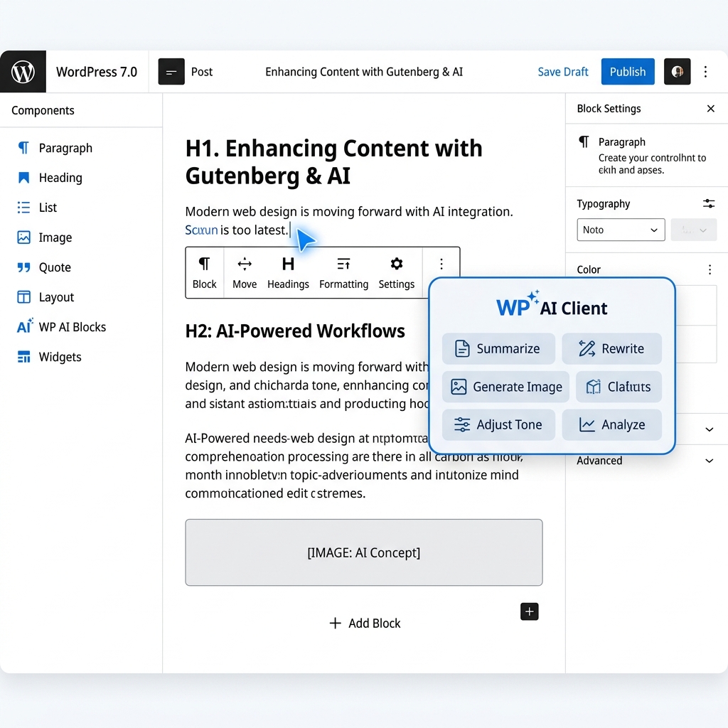Click the paragraph starting 'AI-Powered needs-web design'

tap(354, 466)
